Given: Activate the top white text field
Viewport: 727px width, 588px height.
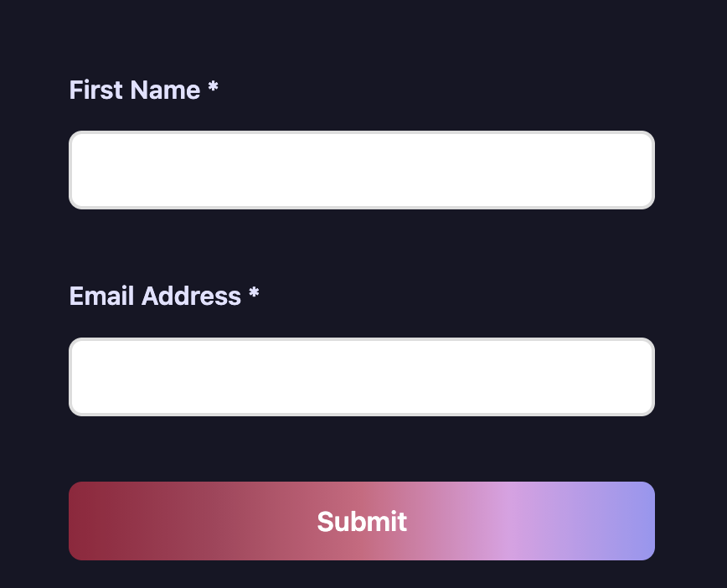Looking at the screenshot, I should [361, 170].
